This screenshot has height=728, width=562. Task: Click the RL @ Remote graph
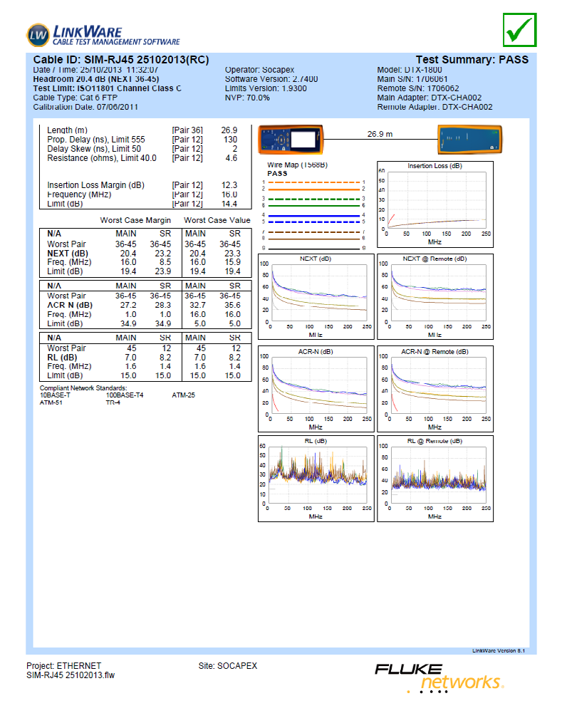[x=434, y=478]
